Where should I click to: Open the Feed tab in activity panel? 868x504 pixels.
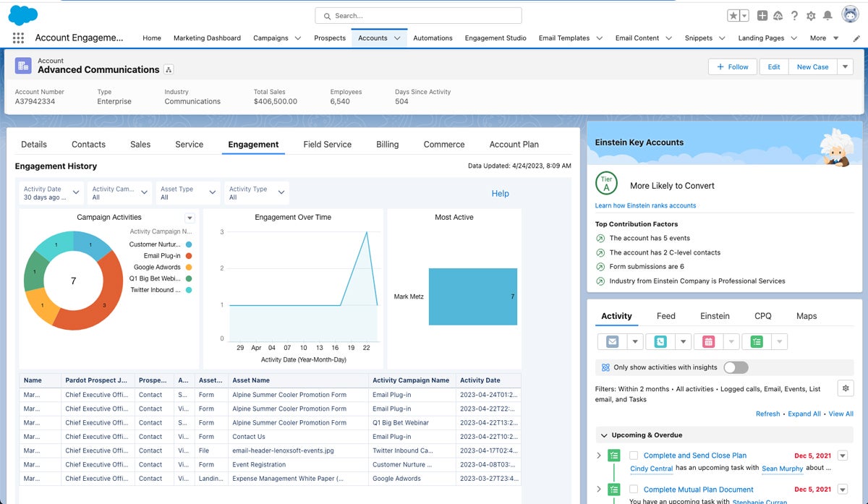(x=666, y=316)
